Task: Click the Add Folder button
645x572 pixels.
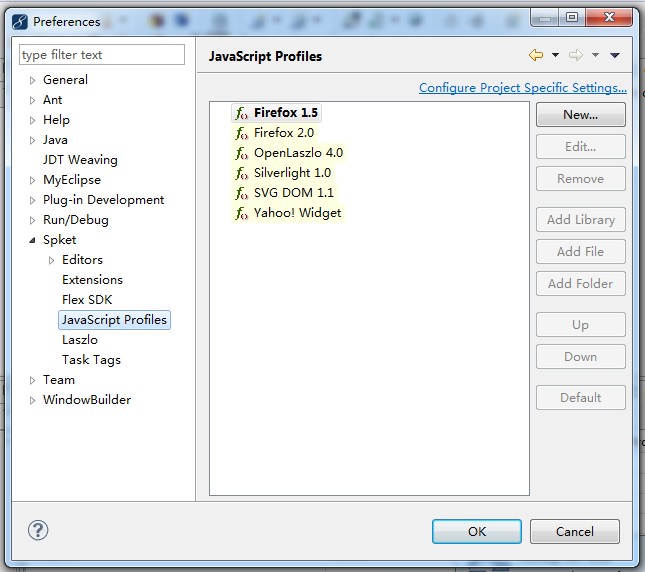Action: click(581, 284)
